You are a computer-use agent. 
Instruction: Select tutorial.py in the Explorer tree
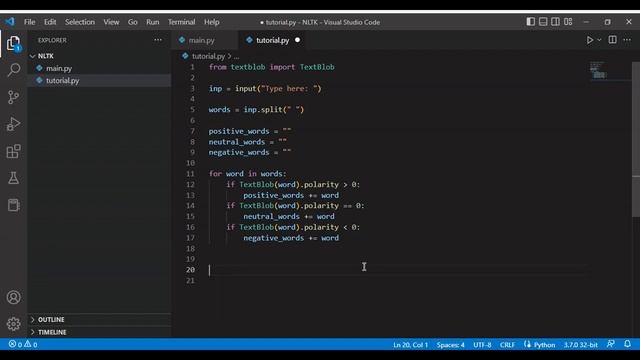tap(99, 80)
